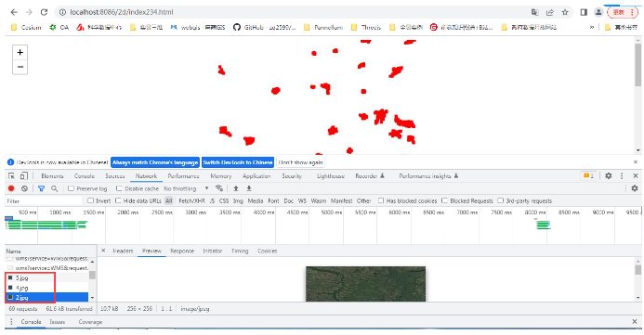This screenshot has height=335, width=644.
Task: Import HAR file with the upload arrow
Action: (236, 188)
